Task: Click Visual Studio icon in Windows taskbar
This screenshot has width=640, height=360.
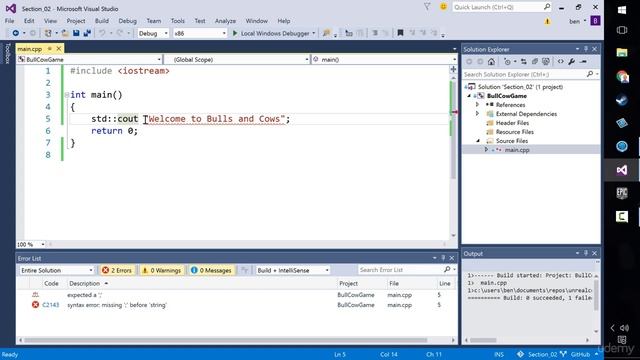Action: pyautogui.click(x=622, y=170)
